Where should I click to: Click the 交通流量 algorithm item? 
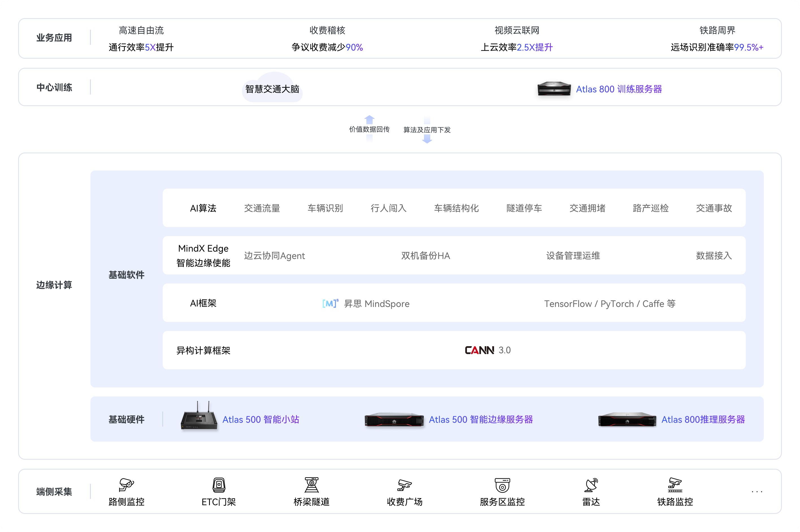click(x=262, y=208)
